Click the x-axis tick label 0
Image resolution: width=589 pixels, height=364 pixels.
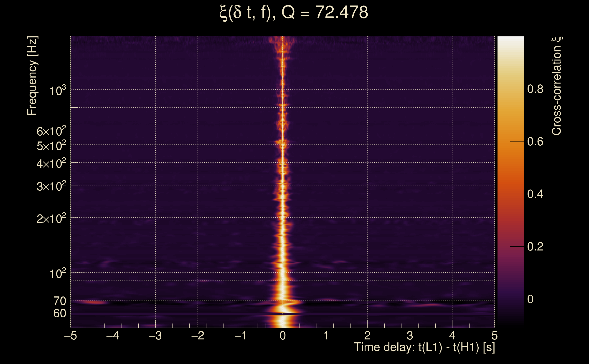[x=283, y=336]
